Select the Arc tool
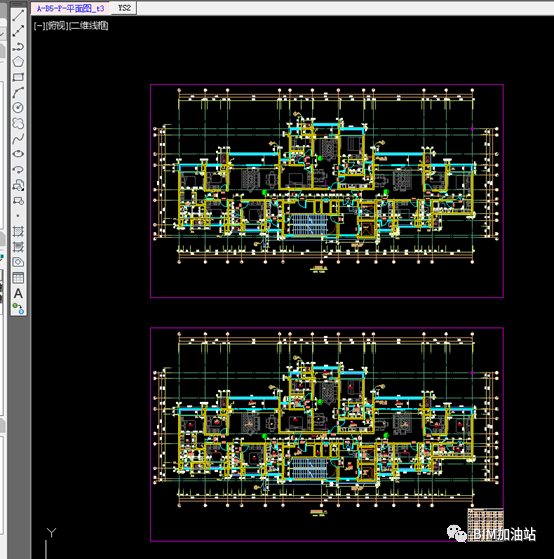 (18, 92)
